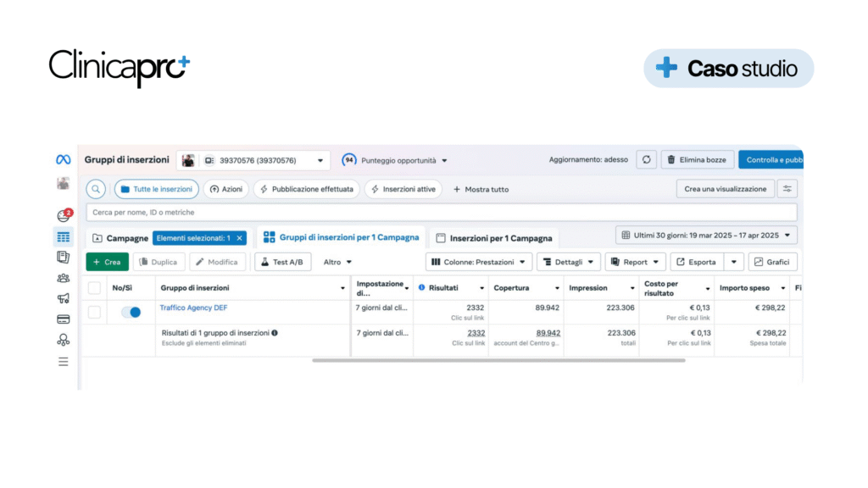Image resolution: width=868 pixels, height=488 pixels.
Task: Apply Pubblicazione effettuata filter
Action: point(307,189)
